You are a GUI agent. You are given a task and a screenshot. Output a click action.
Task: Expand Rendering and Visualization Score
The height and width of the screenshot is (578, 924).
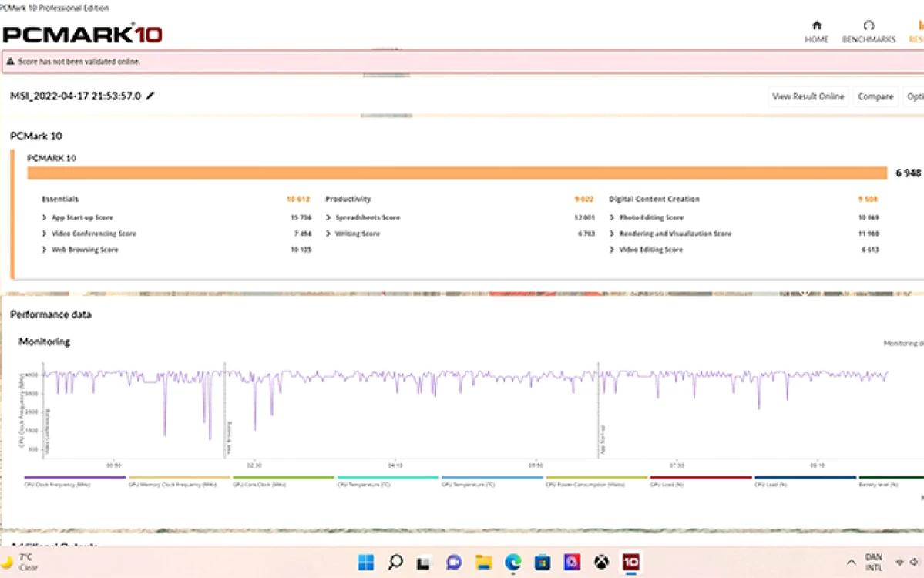[x=612, y=234]
